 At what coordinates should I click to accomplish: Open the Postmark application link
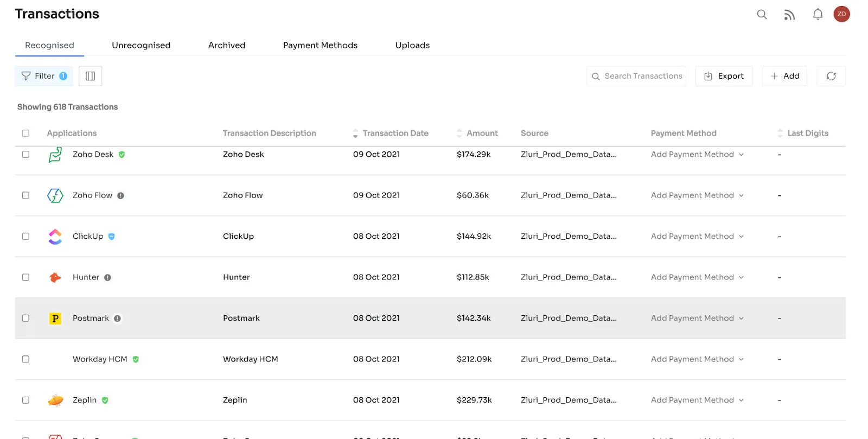point(91,319)
